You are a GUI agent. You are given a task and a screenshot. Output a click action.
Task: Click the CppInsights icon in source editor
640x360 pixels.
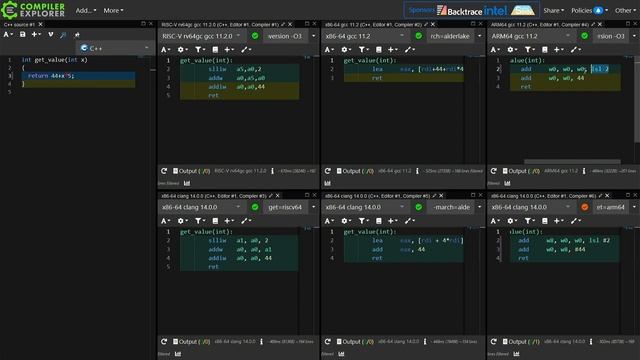[x=63, y=35]
